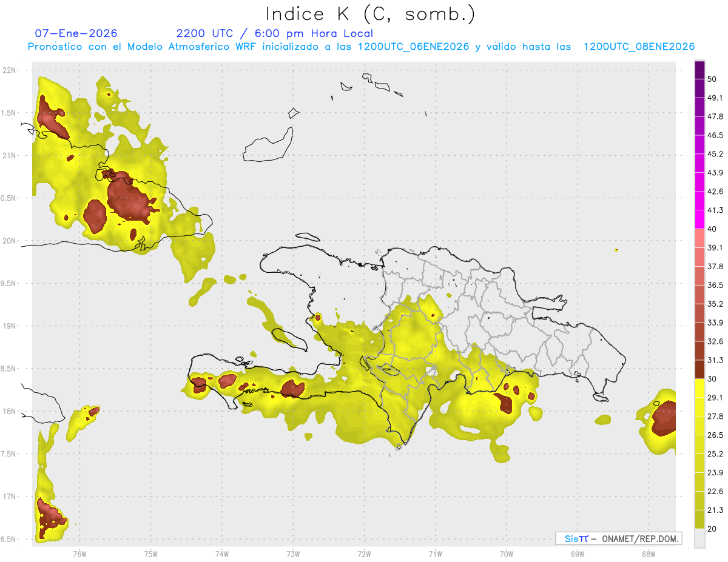The height and width of the screenshot is (562, 728).
Task: Click the colorbar value '20'
Action: (712, 529)
